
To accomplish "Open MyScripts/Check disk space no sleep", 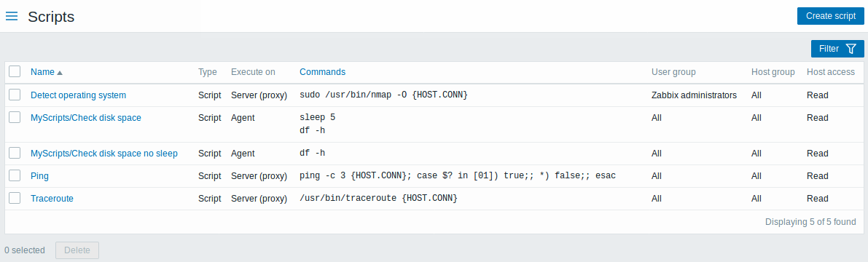I will tap(104, 153).
